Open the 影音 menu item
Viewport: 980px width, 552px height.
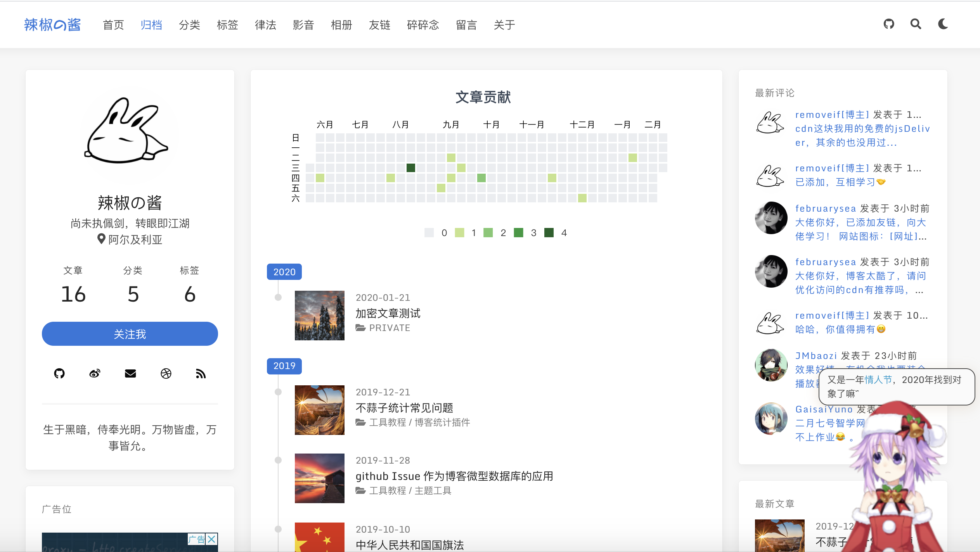pyautogui.click(x=303, y=25)
